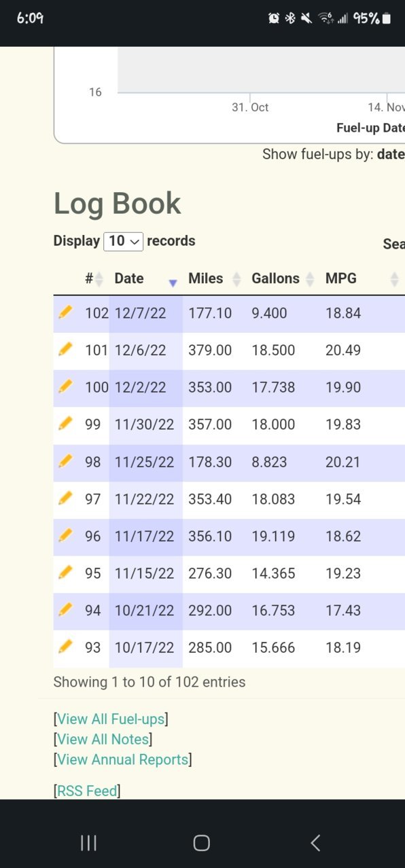Open the View All Fuel-ups link
Viewport: 405px width, 868px height.
[111, 719]
